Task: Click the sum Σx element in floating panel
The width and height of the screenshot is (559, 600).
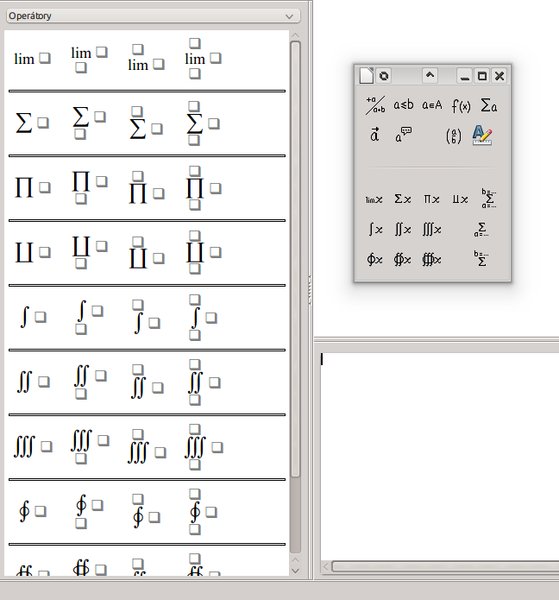Action: coord(403,199)
